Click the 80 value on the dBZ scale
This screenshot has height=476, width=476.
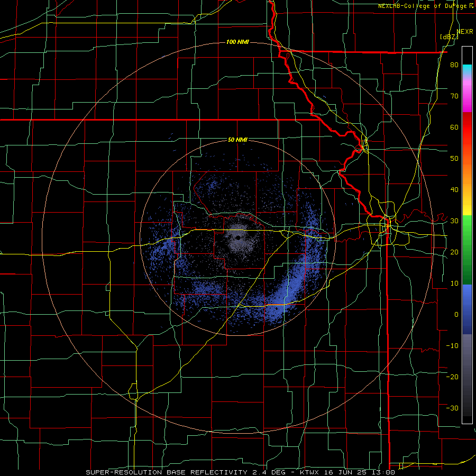pyautogui.click(x=454, y=65)
